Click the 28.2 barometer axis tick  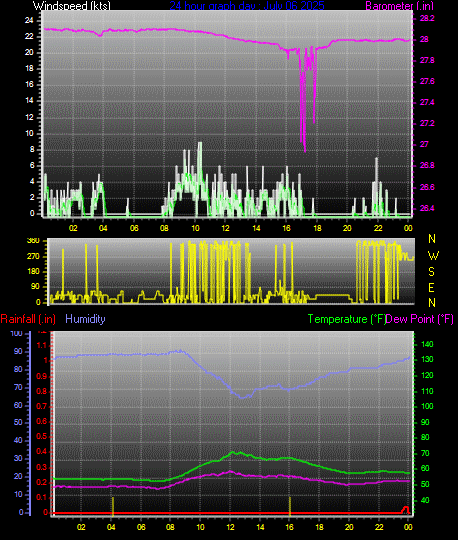(427, 18)
